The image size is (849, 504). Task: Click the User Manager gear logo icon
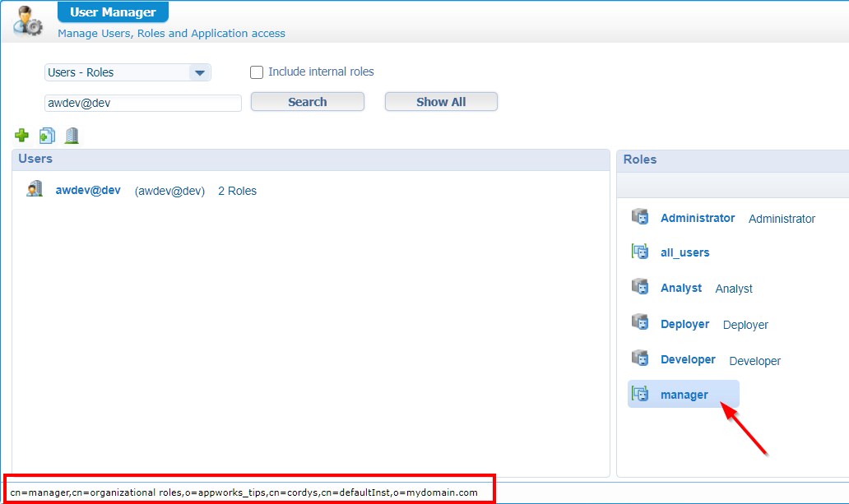[x=28, y=21]
